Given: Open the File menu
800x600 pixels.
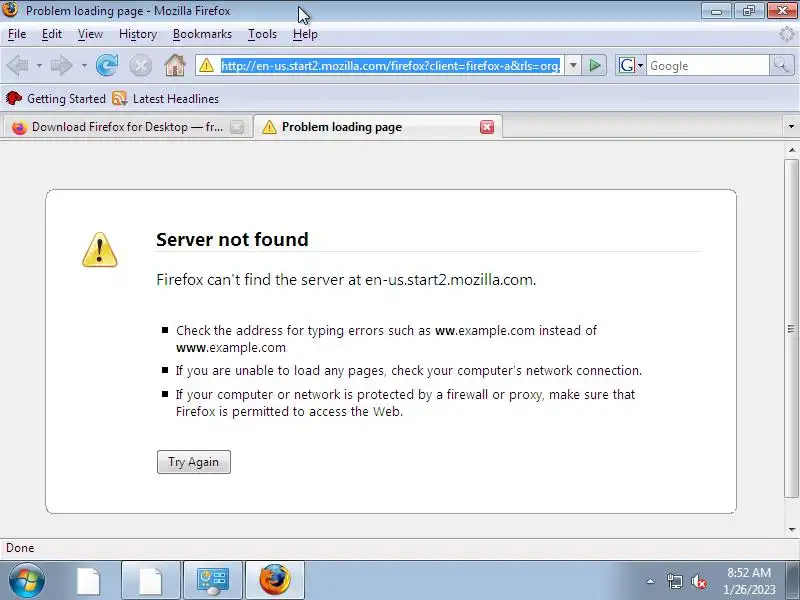Looking at the screenshot, I should [17, 34].
